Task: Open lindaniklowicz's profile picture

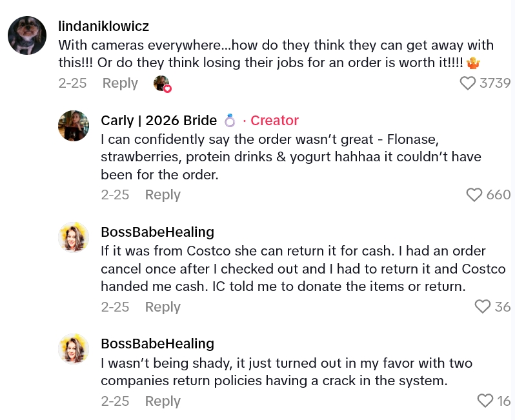Action: pos(27,35)
